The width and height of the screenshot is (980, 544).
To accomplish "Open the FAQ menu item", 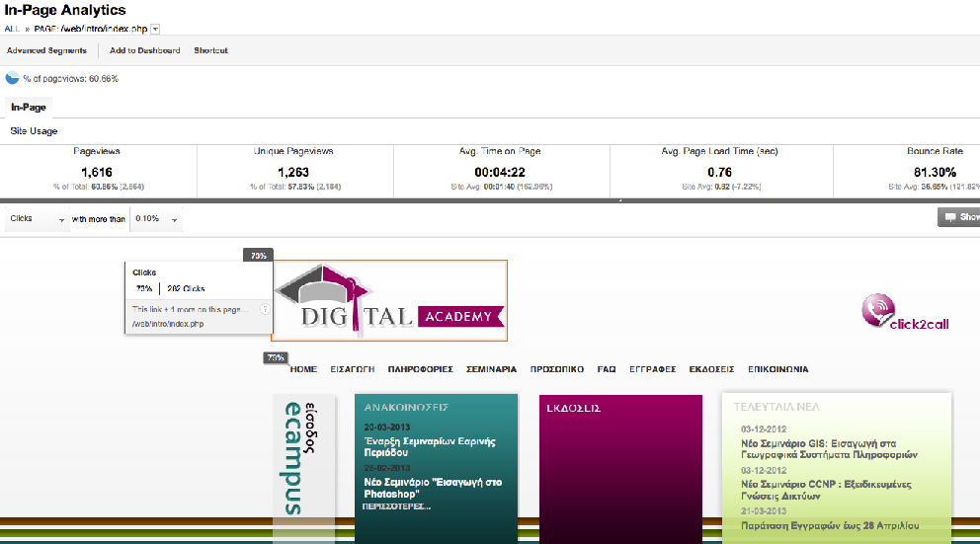I will [x=607, y=369].
